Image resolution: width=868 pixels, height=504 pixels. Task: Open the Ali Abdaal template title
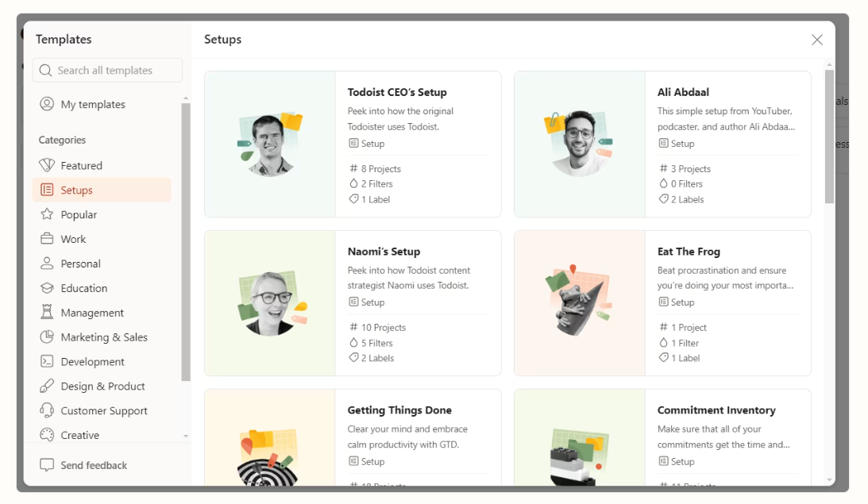683,92
